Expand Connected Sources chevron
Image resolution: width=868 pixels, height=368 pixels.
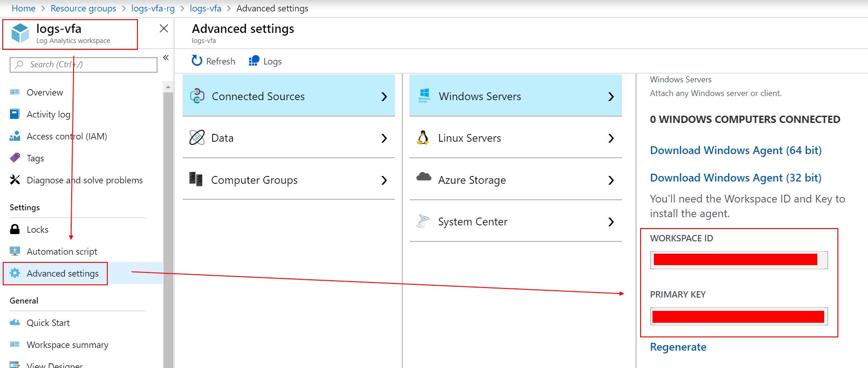[x=384, y=96]
